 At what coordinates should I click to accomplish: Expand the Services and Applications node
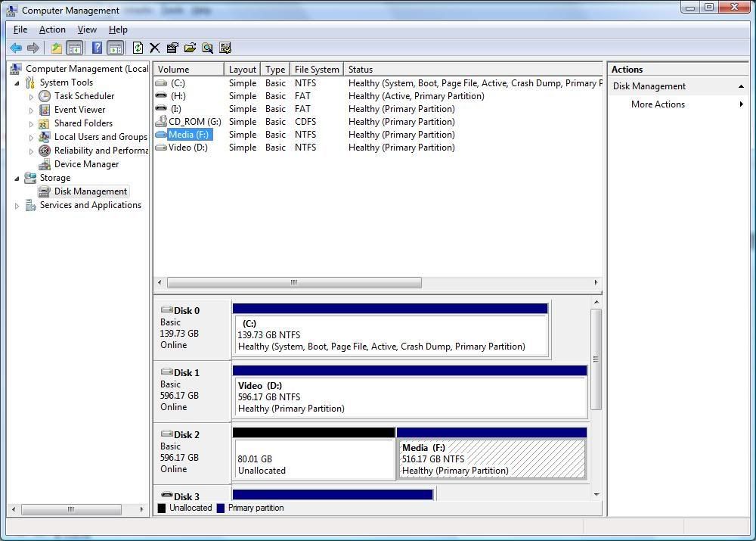point(17,206)
